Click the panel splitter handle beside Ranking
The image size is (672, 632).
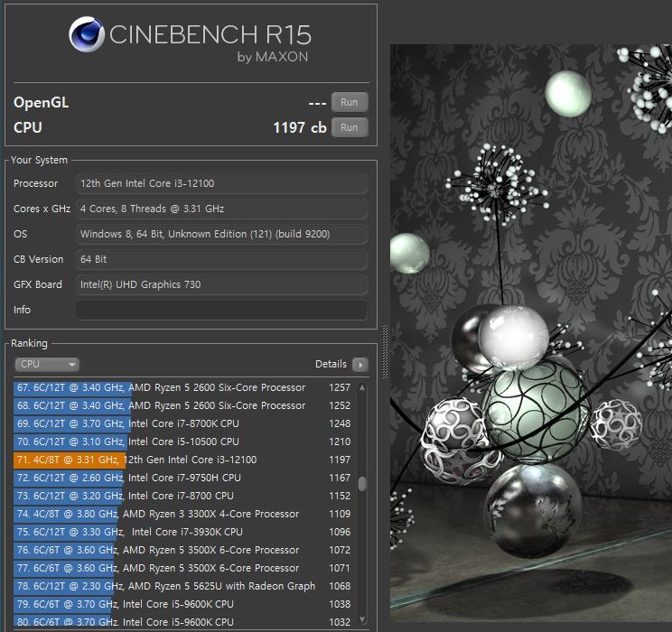pyautogui.click(x=385, y=352)
